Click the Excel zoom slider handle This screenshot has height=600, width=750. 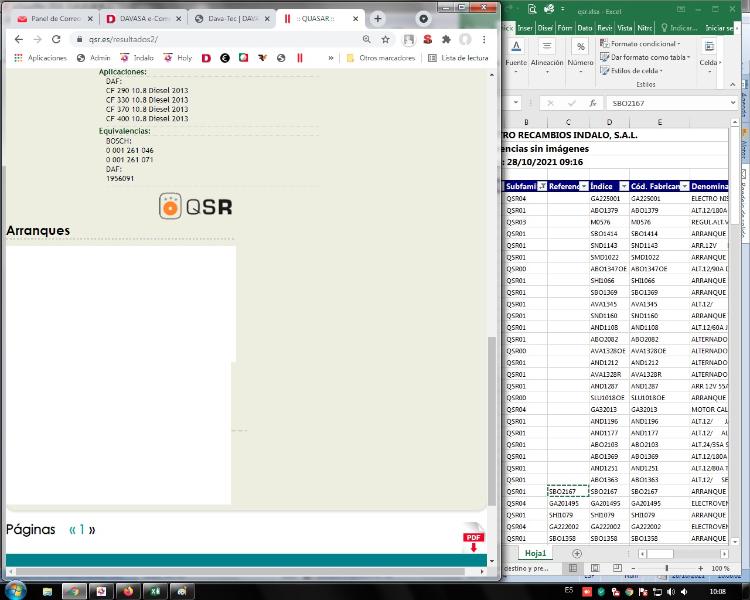click(666, 568)
